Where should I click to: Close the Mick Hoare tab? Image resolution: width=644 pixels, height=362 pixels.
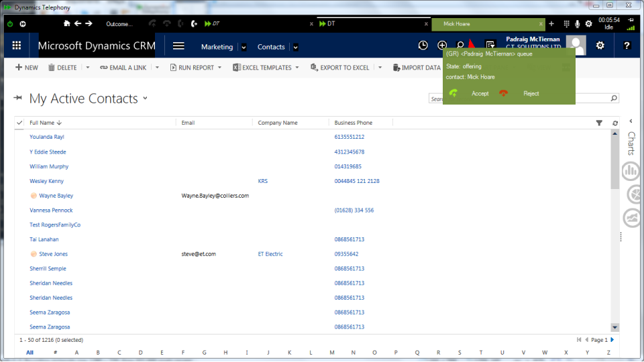coord(541,24)
